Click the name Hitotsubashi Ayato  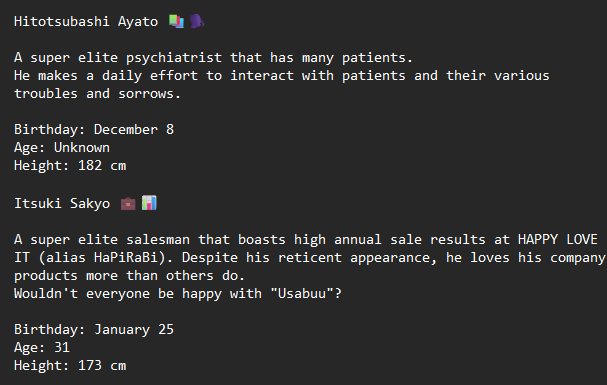pos(86,22)
